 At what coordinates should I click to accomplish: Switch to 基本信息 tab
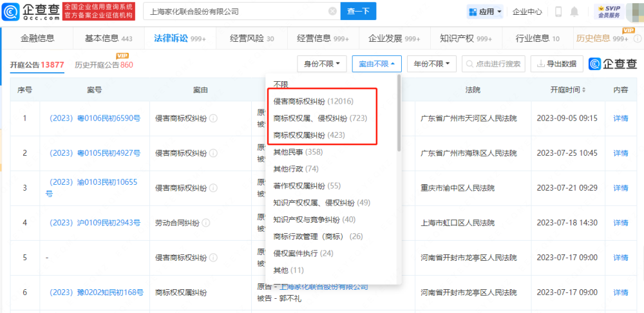point(108,39)
